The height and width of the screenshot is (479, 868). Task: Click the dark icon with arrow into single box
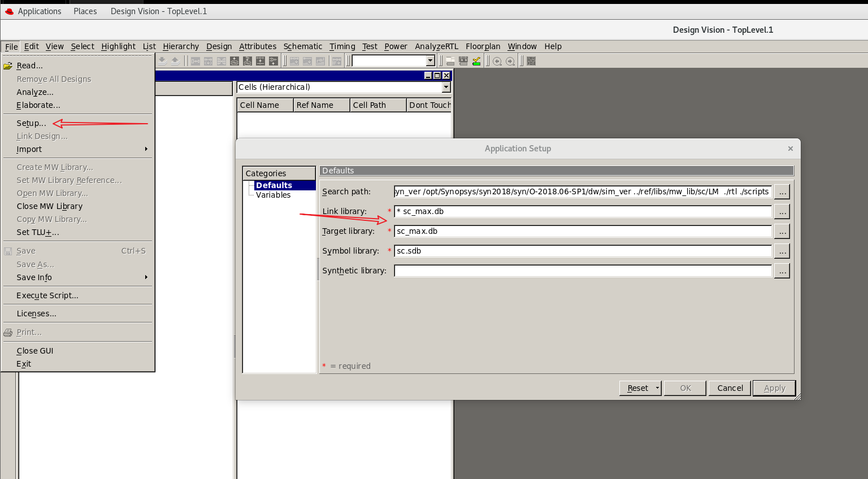point(235,61)
